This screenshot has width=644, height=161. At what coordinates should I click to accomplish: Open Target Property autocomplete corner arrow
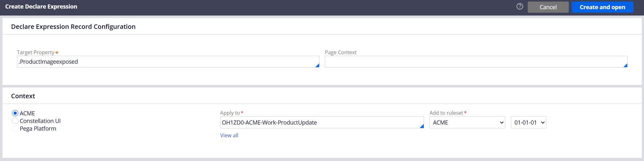tap(317, 65)
